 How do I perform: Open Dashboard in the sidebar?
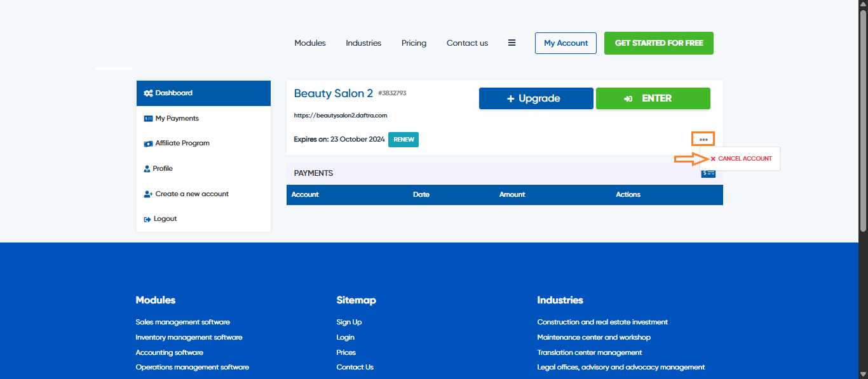click(x=203, y=93)
